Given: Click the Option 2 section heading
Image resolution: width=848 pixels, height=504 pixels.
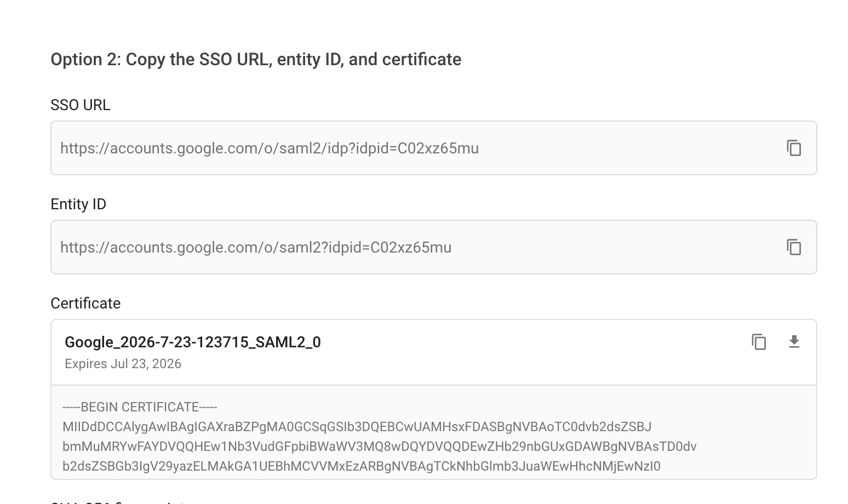Looking at the screenshot, I should point(256,59).
